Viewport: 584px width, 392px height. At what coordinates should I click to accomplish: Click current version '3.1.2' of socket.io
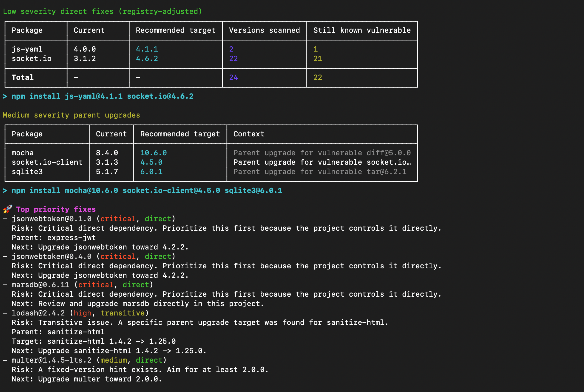pyautogui.click(x=85, y=58)
